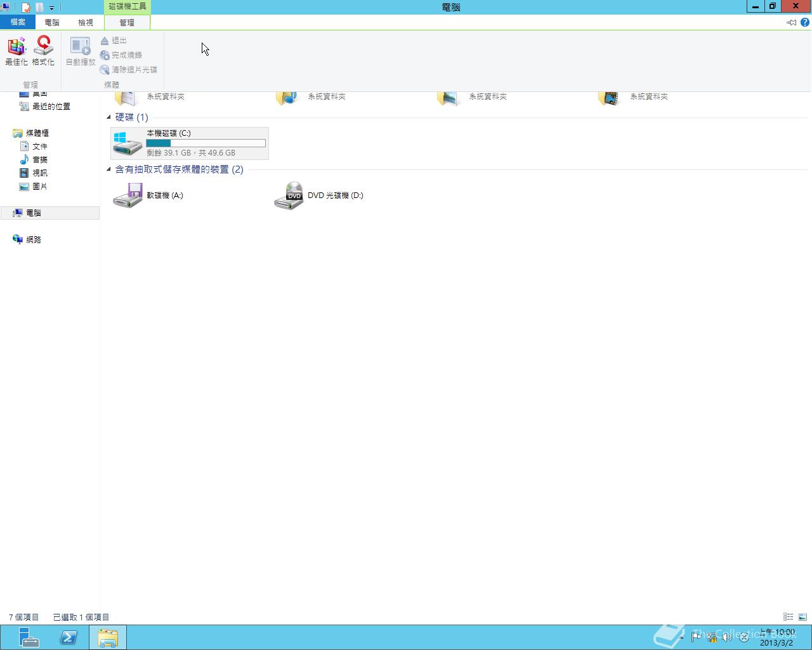Viewport: 812px width, 650px height.
Task: Click the volume speaker tray icon
Action: (727, 637)
